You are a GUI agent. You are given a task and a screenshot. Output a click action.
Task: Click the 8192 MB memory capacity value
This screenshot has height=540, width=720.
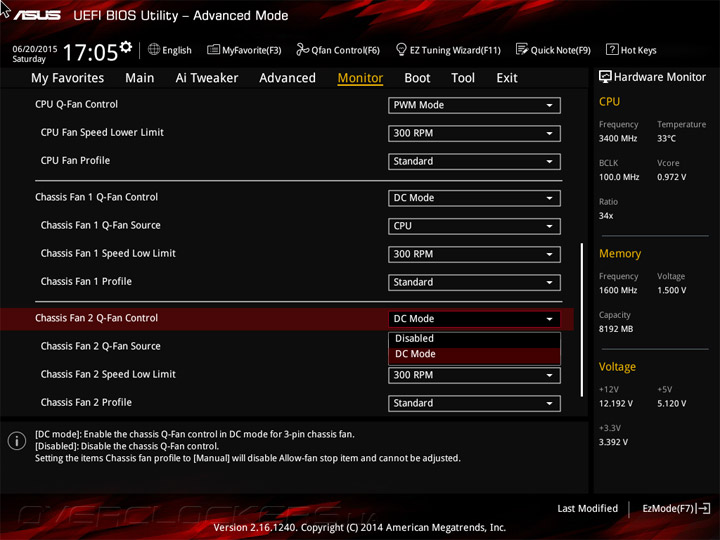click(616, 329)
